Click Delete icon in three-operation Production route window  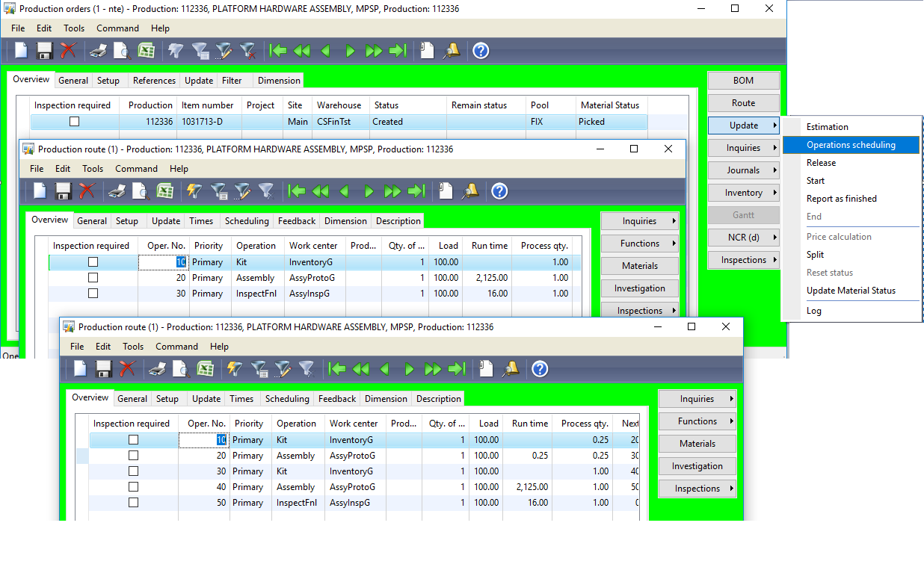87,191
